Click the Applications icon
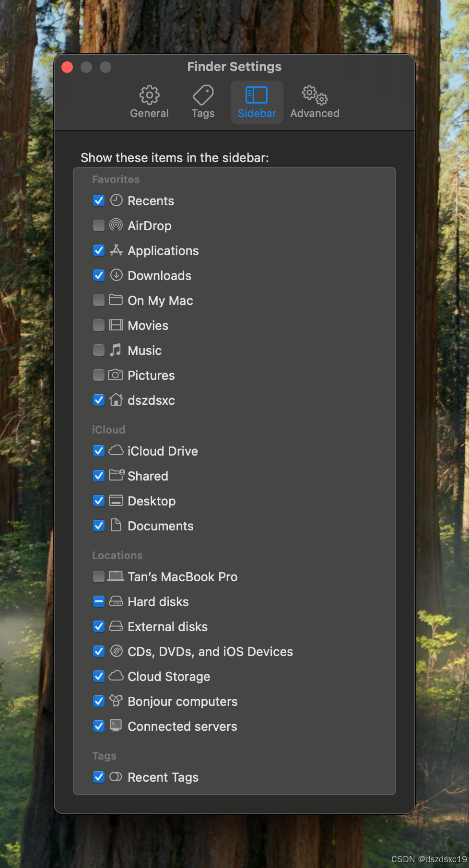 pos(116,250)
